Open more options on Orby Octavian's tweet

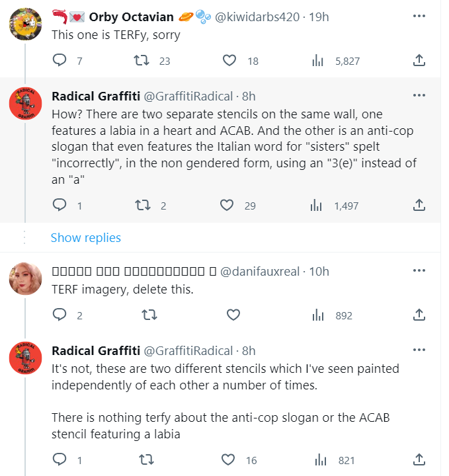tap(419, 16)
